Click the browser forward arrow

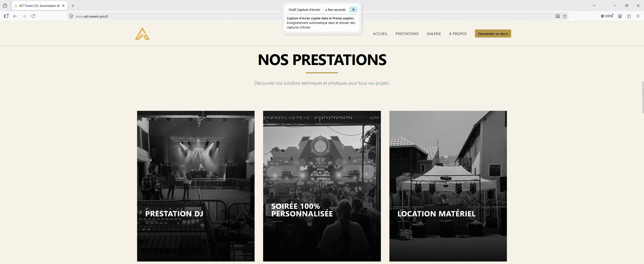click(x=24, y=16)
